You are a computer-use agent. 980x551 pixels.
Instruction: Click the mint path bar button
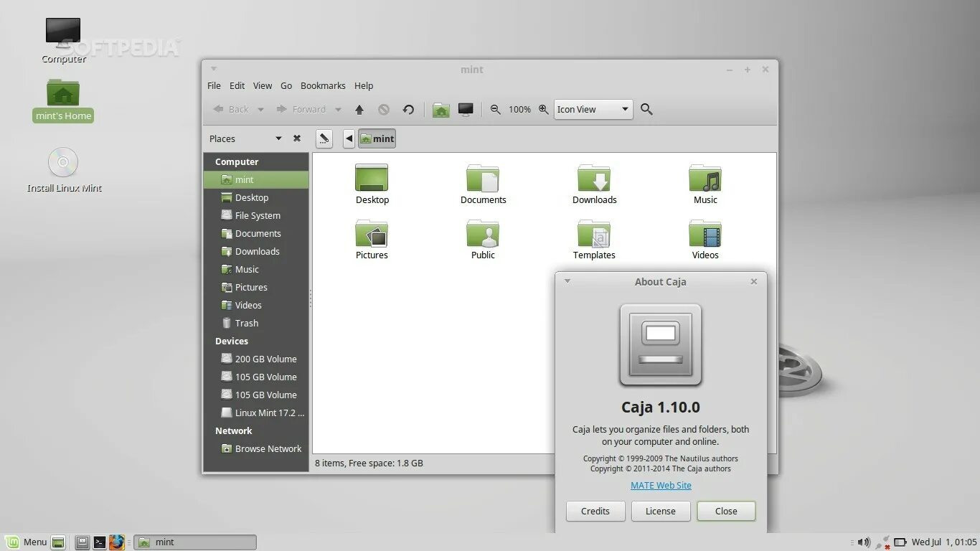click(x=377, y=138)
